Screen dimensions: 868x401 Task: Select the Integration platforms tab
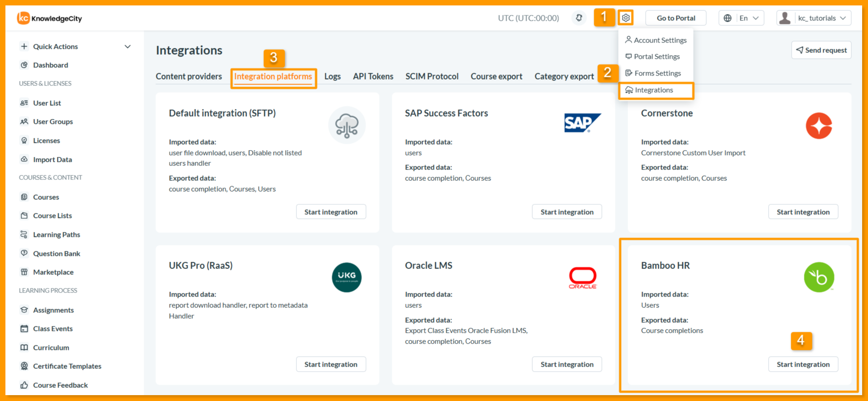273,76
